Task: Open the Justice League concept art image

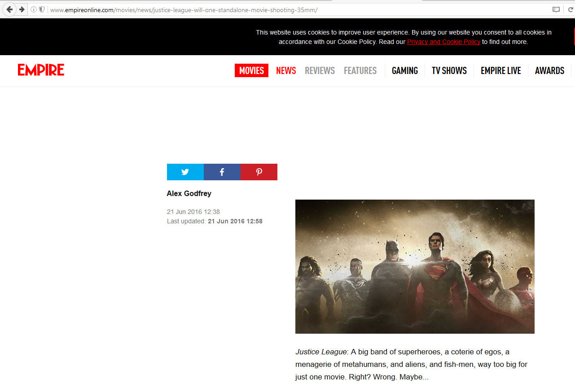Action: 415,266
